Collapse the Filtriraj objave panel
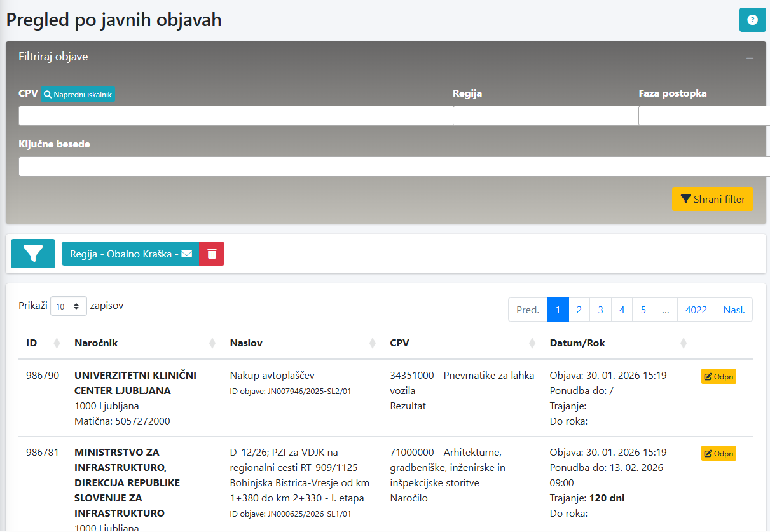 pyautogui.click(x=750, y=58)
